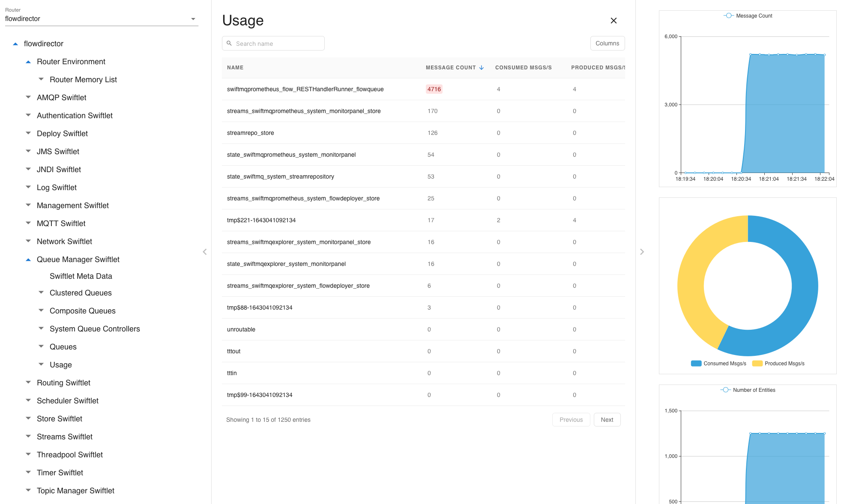847x504 pixels.
Task: Toggle Message Count chart legend marker
Action: coord(728,16)
